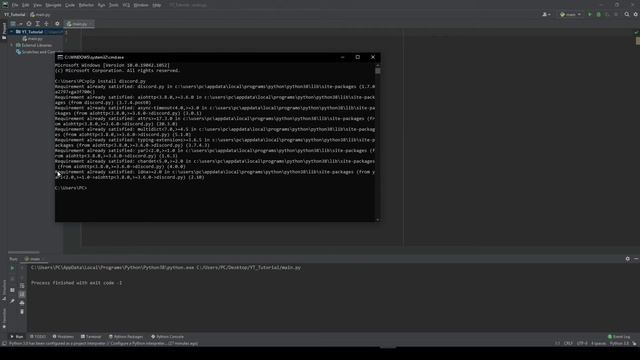Click collapse all icon in project toolbar

click(x=47, y=24)
